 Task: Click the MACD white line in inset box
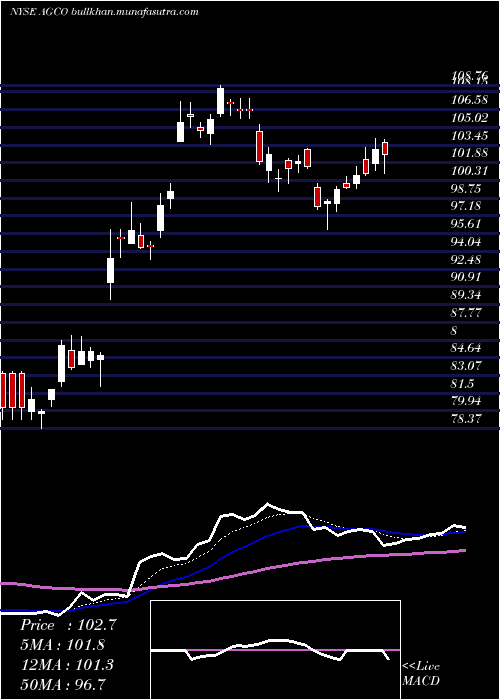coord(271,649)
